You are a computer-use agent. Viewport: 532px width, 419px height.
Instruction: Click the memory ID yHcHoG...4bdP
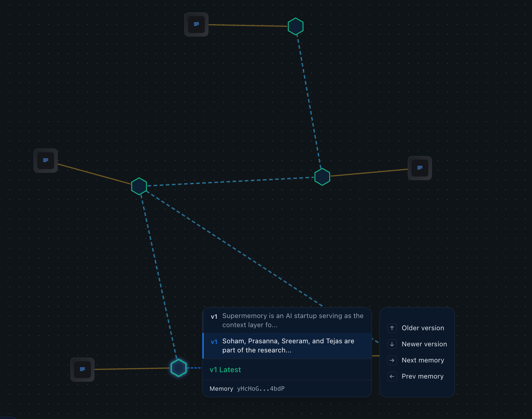tap(261, 389)
